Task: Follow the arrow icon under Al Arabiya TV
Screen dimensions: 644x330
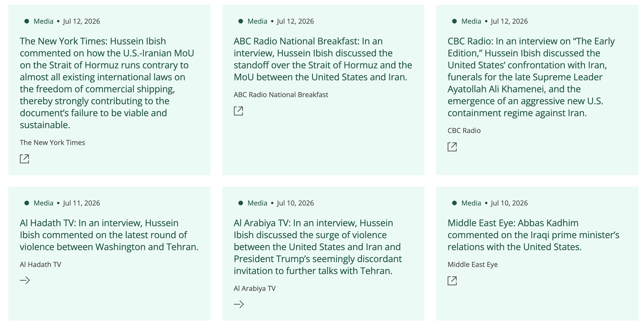Action: [x=238, y=304]
